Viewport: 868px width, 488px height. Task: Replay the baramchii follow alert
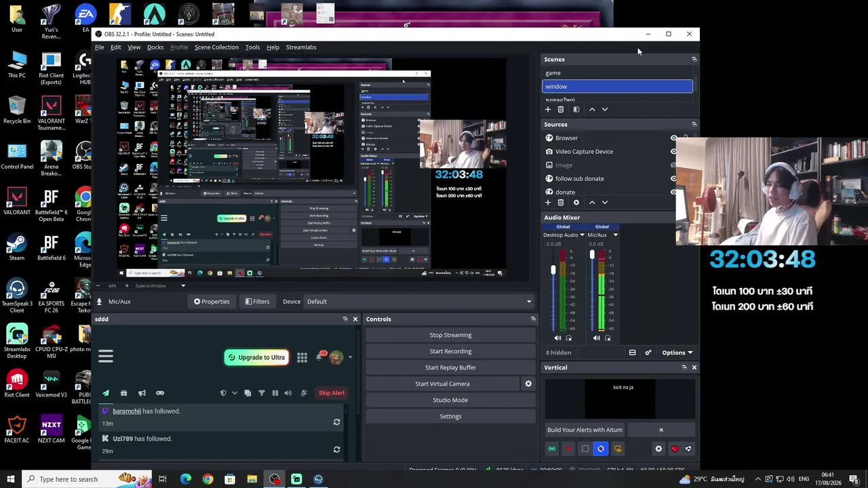click(x=336, y=422)
